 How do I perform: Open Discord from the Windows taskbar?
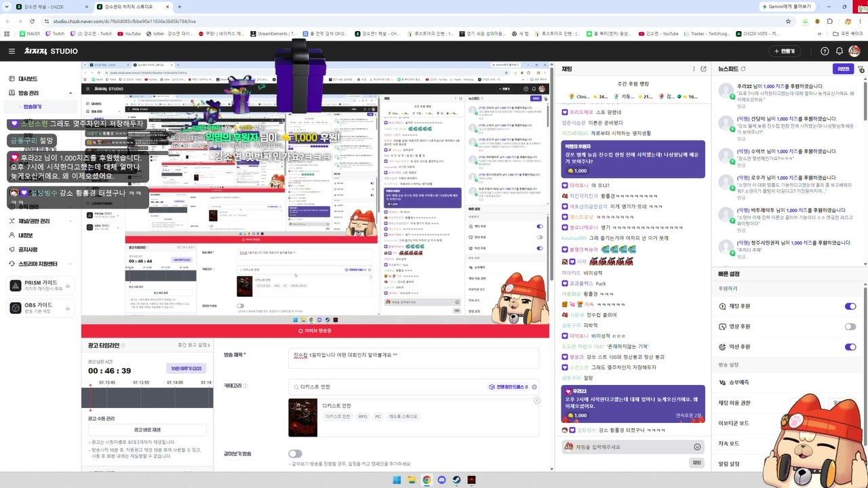pyautogui.click(x=441, y=480)
